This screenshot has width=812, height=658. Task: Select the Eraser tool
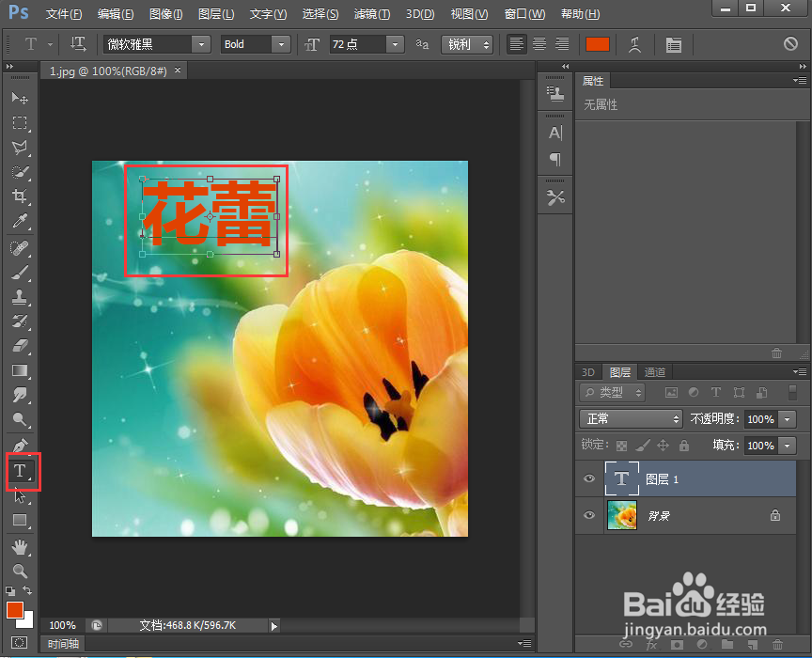click(20, 346)
